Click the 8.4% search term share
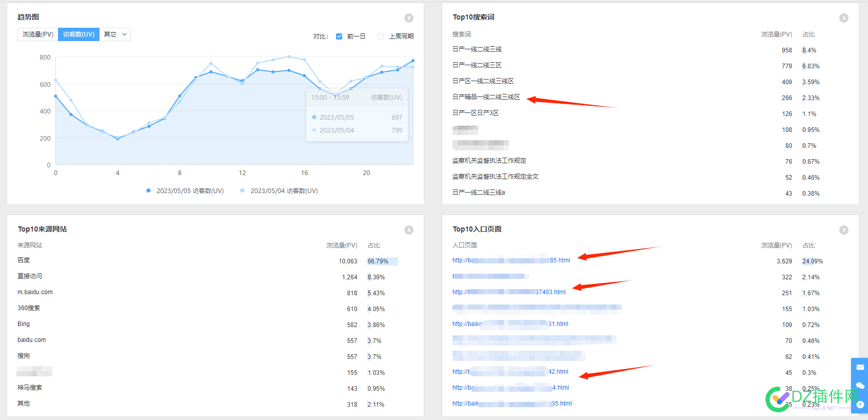 (x=810, y=50)
